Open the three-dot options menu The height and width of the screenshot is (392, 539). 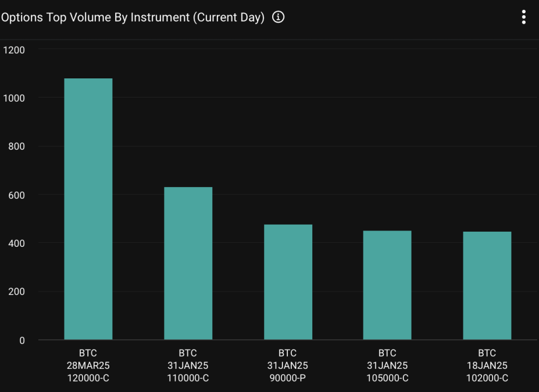523,17
